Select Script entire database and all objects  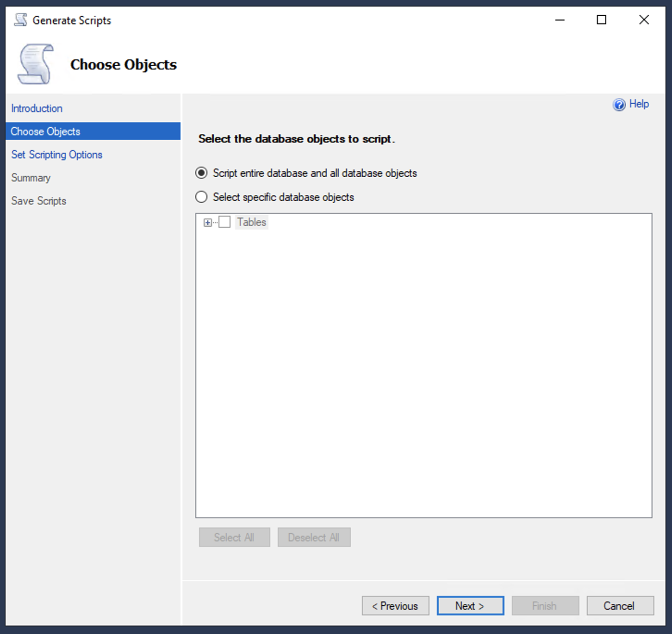click(201, 173)
